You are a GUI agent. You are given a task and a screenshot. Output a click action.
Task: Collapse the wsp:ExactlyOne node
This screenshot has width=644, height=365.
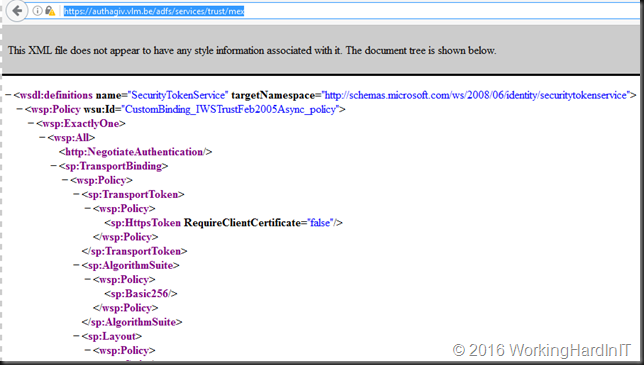pos(31,124)
